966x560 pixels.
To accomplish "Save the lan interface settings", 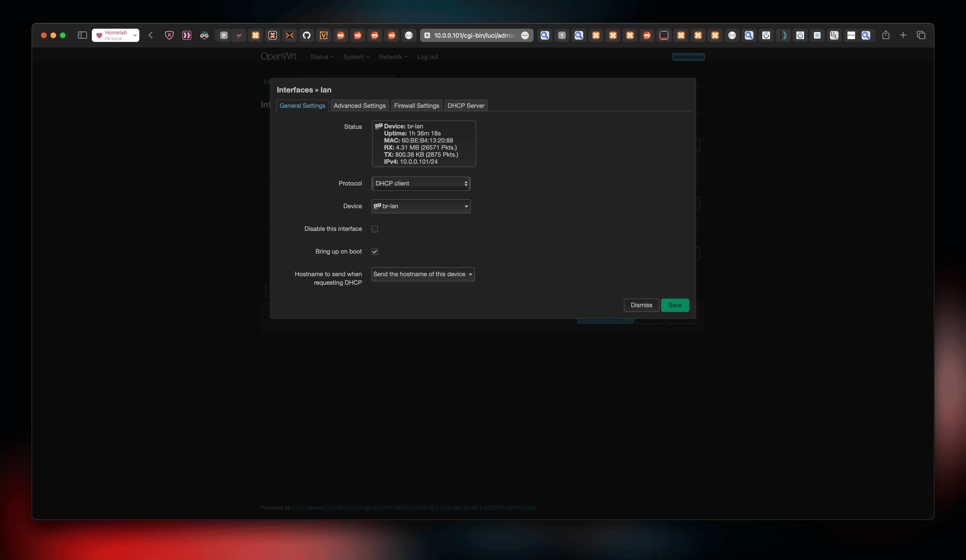I will (x=675, y=305).
